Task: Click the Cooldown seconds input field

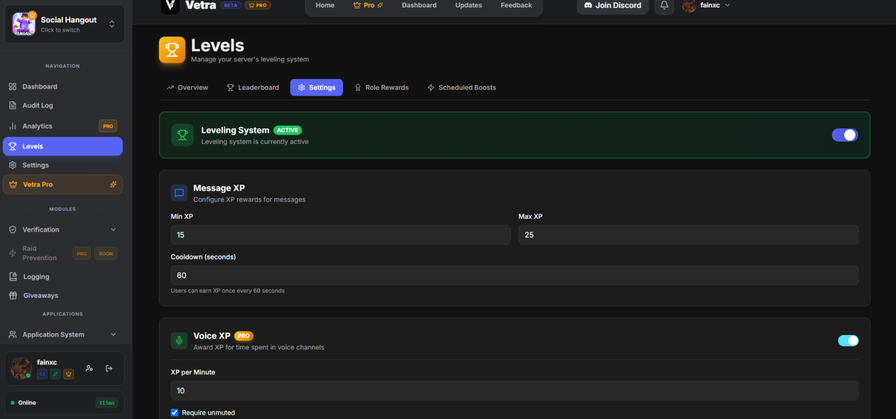Action: coord(514,275)
